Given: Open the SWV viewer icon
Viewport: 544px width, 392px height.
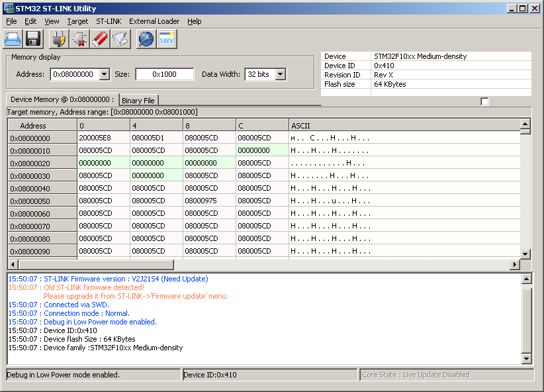Looking at the screenshot, I should pyautogui.click(x=167, y=39).
